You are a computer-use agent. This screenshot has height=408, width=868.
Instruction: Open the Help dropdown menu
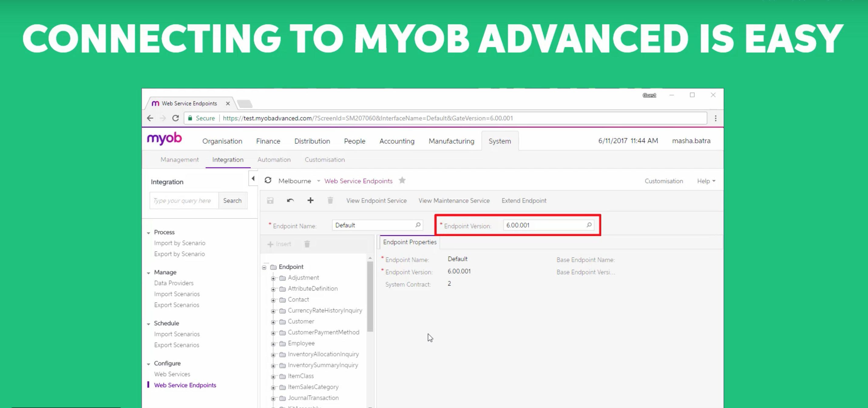706,181
